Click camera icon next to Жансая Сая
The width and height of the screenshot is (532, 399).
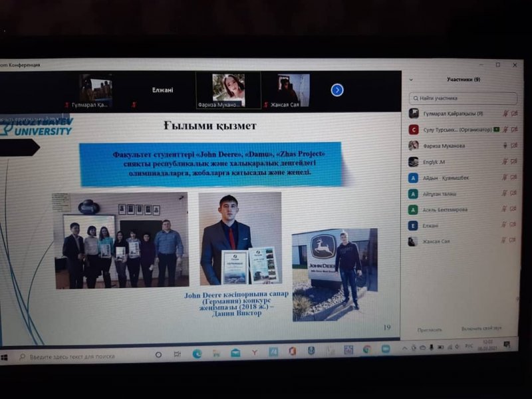pyautogui.click(x=514, y=241)
